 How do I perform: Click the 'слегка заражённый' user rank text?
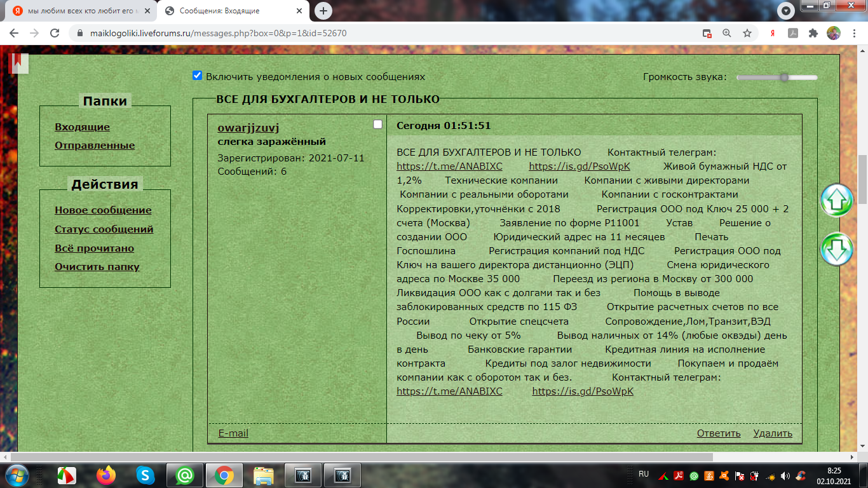point(272,142)
